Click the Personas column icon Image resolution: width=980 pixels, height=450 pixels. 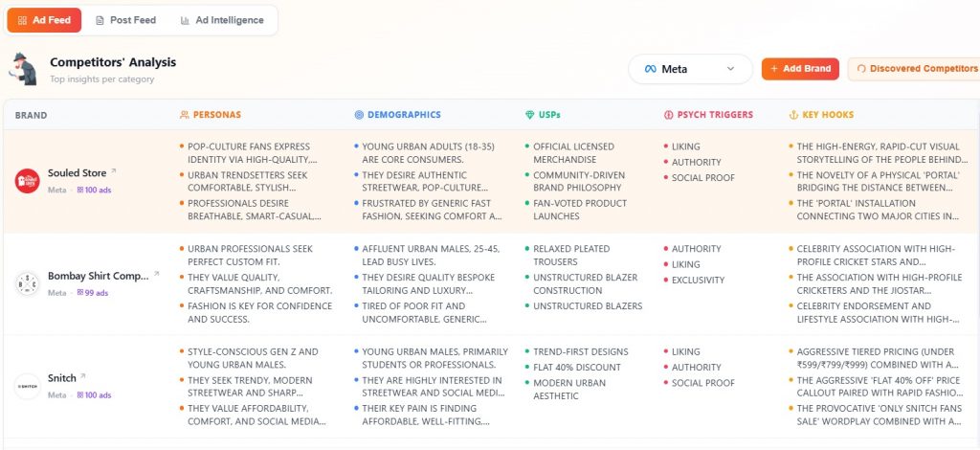pos(185,115)
